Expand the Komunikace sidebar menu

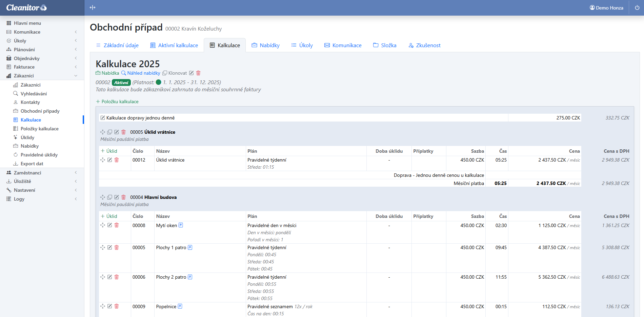click(x=27, y=32)
